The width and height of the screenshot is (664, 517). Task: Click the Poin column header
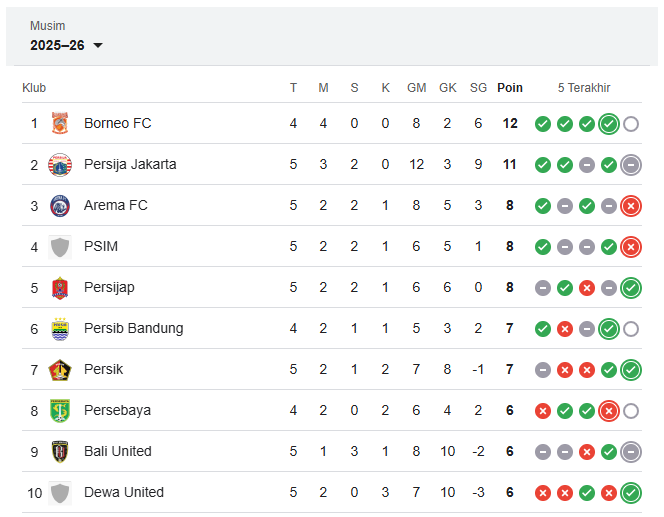click(510, 88)
